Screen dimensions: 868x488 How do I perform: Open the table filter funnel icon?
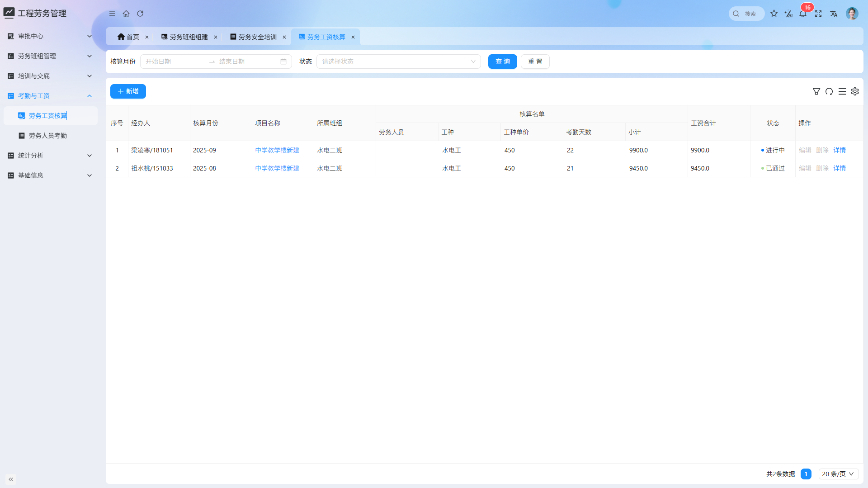click(816, 91)
